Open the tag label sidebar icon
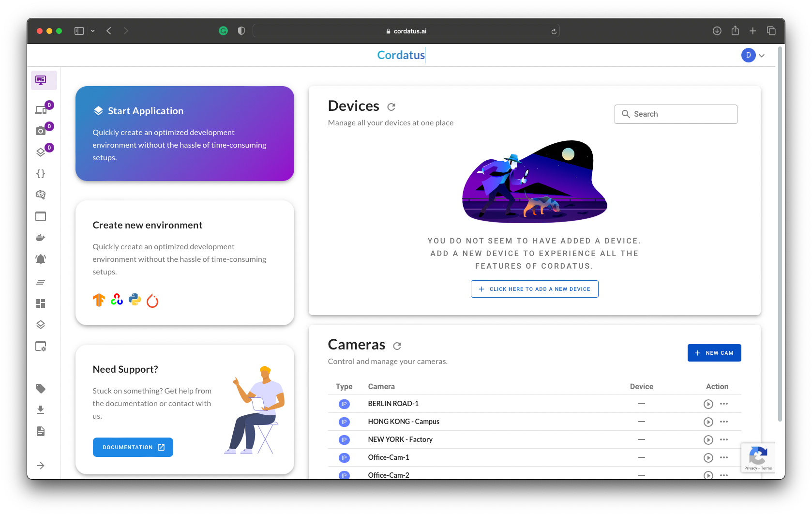The height and width of the screenshot is (515, 812). pyautogui.click(x=41, y=388)
